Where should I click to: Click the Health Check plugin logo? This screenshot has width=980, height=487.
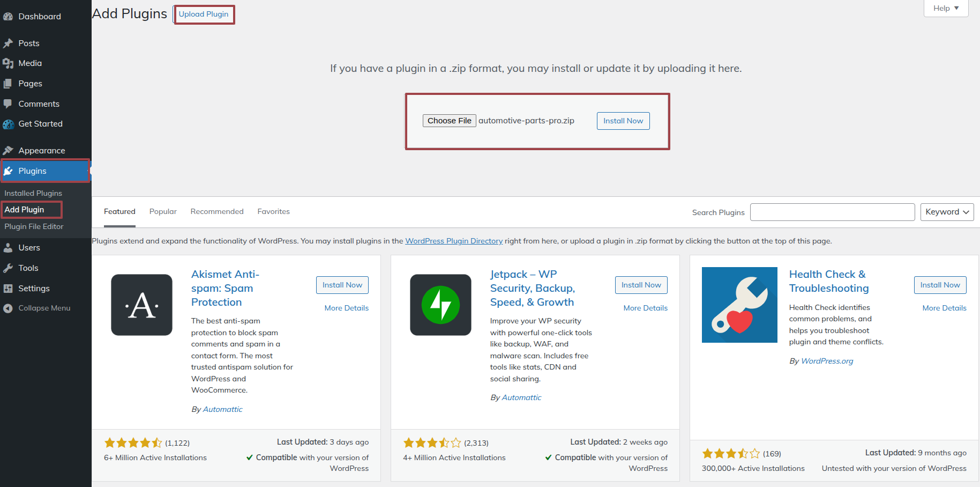pyautogui.click(x=739, y=305)
